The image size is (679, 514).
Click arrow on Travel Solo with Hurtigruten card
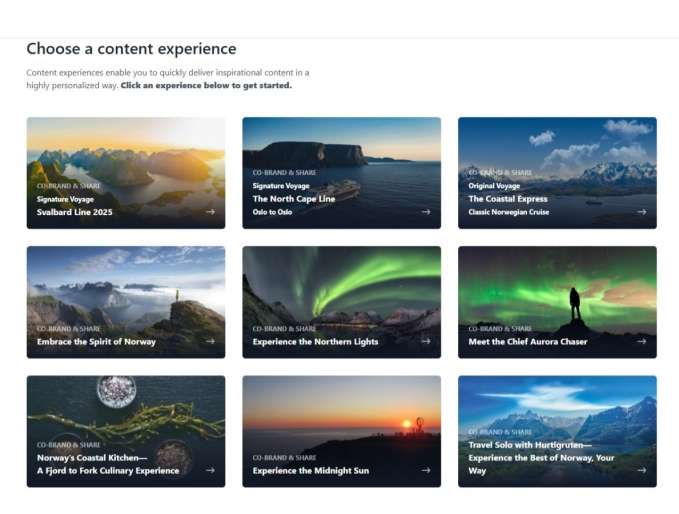[x=642, y=470]
